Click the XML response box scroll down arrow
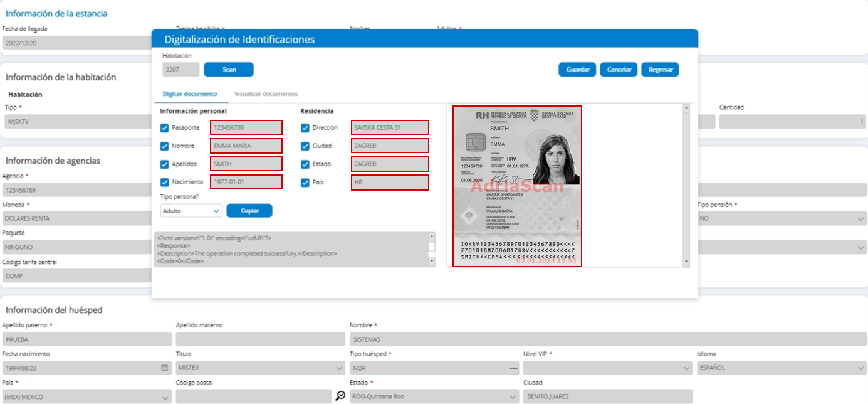868x404 pixels. pos(431,262)
